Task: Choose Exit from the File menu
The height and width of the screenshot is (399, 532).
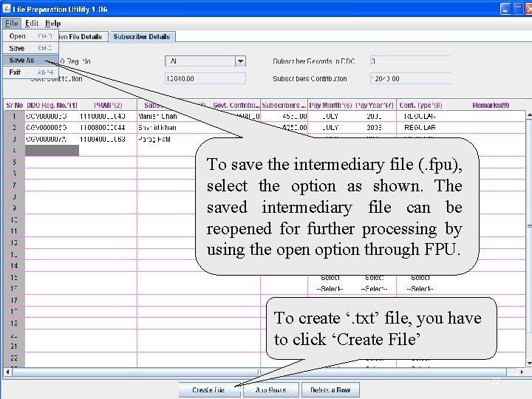Action: [30, 72]
